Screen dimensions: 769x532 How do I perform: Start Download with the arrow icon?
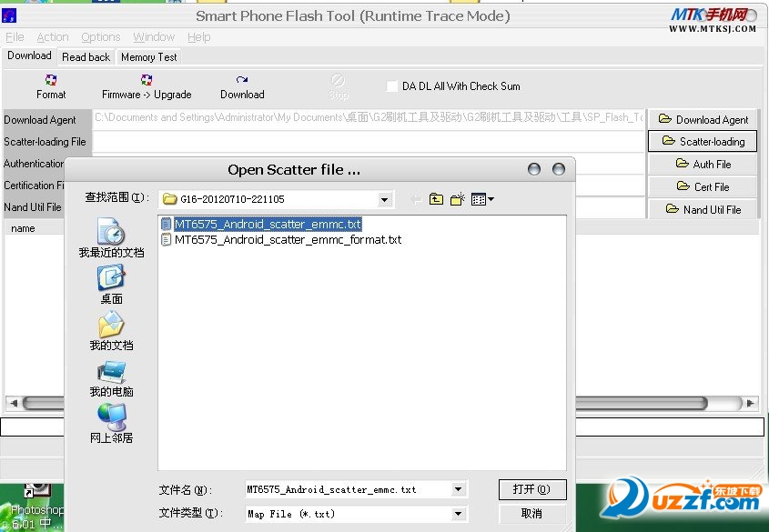(242, 80)
